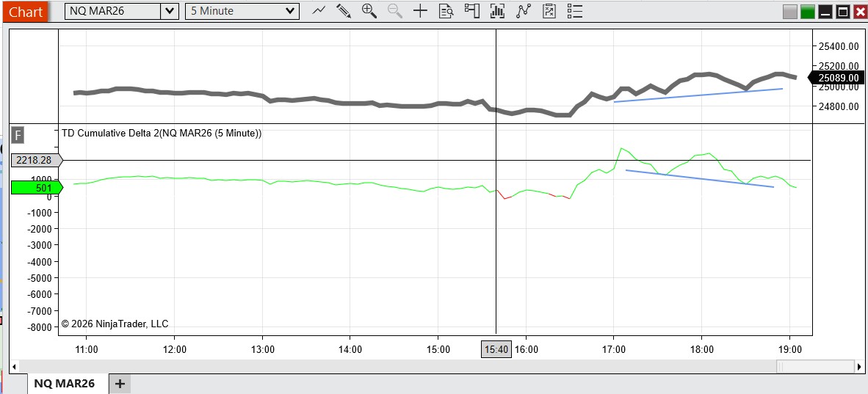The height and width of the screenshot is (394, 868).
Task: Click the -8000 delta axis label
Action: pyautogui.click(x=38, y=326)
